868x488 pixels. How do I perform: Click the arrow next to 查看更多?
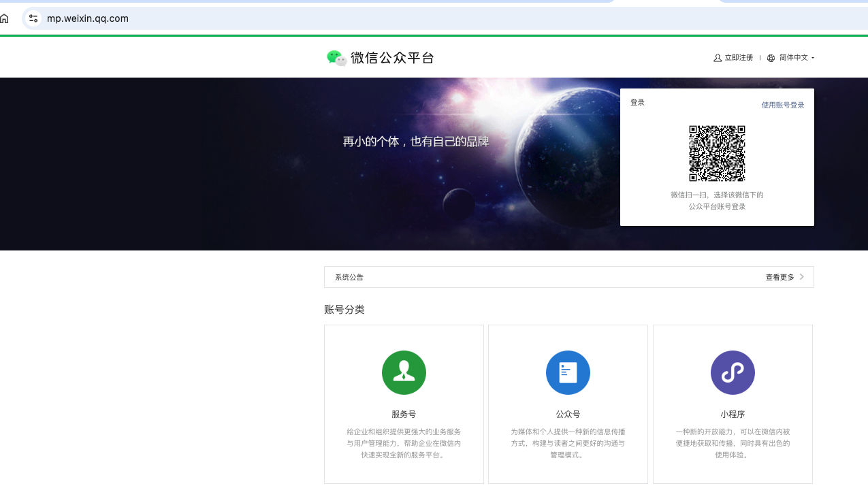click(802, 277)
